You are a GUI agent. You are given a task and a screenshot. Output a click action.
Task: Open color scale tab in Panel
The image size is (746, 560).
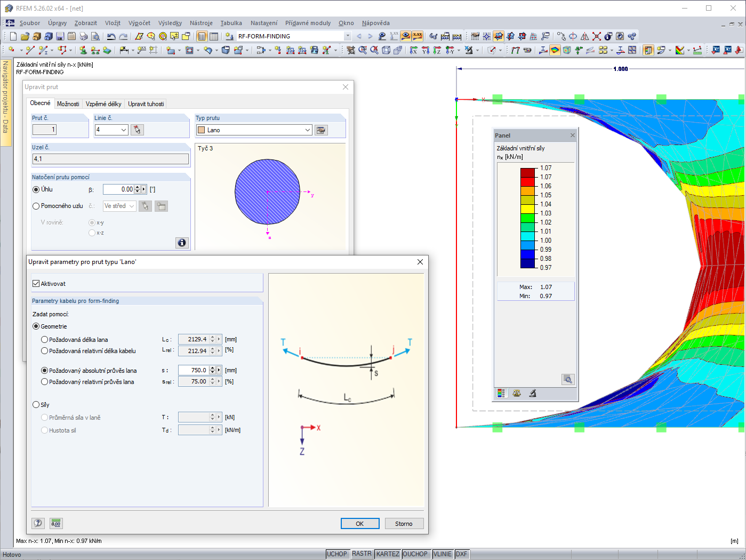(501, 393)
